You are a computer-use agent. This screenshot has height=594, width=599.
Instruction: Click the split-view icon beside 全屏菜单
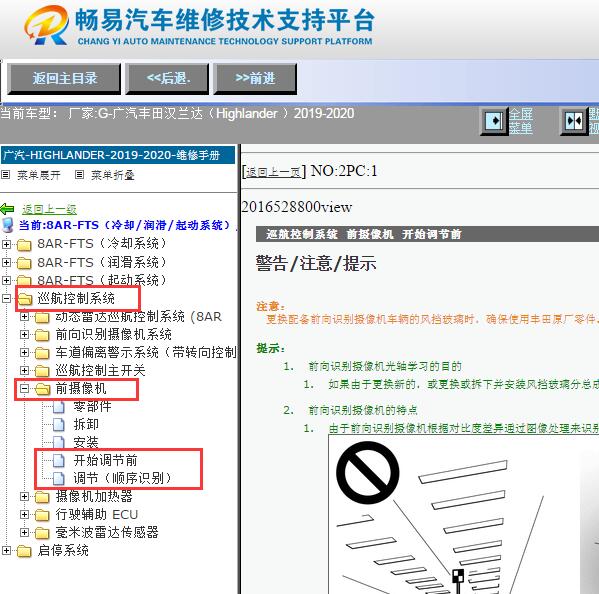(574, 121)
